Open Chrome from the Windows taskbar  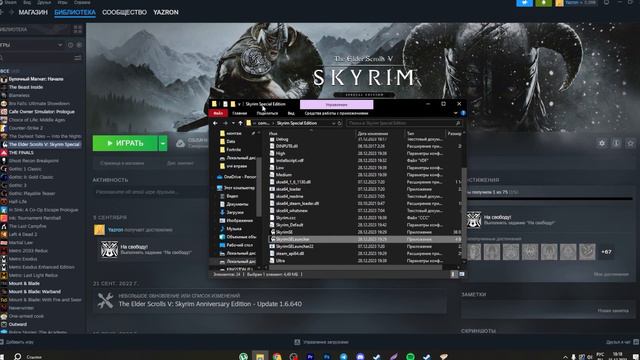[x=277, y=356]
